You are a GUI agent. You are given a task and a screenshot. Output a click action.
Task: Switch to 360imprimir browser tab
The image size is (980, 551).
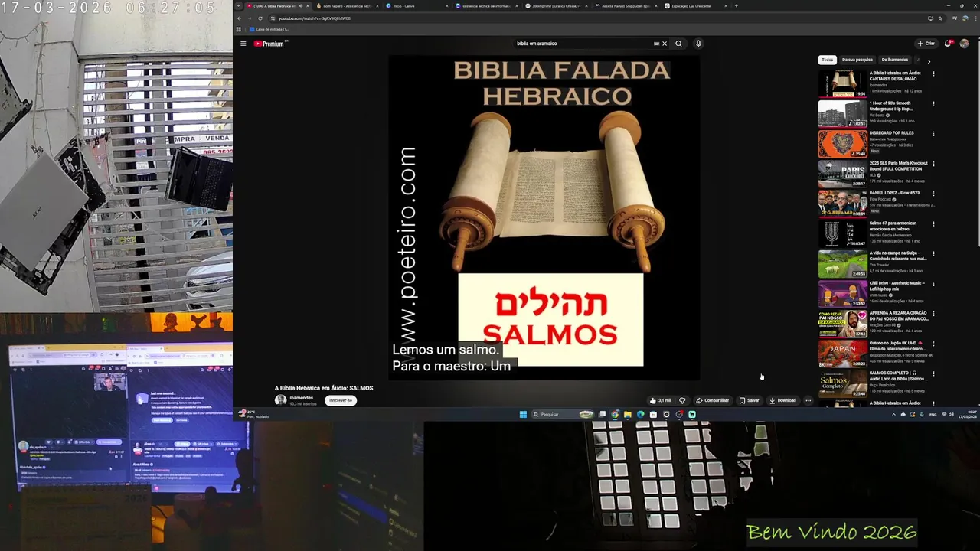[557, 5]
